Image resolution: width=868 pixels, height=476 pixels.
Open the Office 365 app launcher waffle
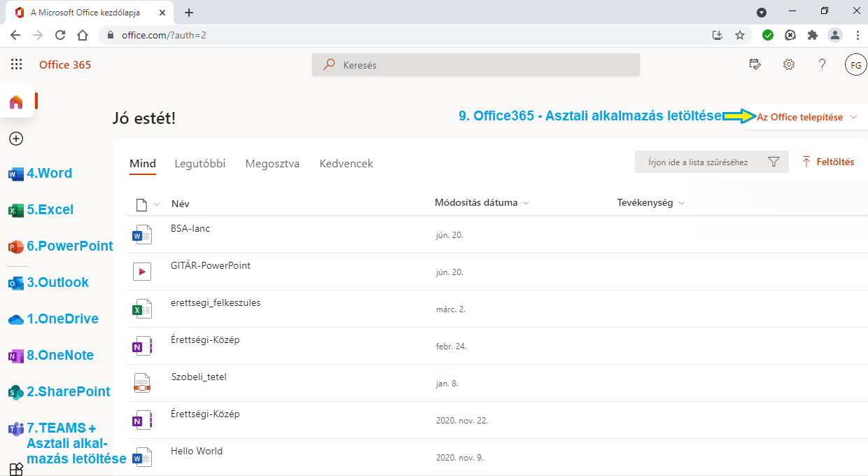click(15, 64)
